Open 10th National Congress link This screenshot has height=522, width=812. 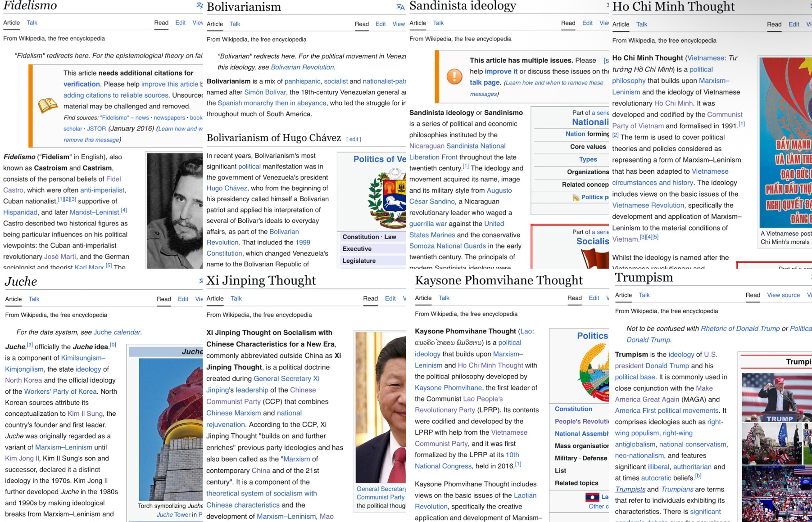(467, 460)
